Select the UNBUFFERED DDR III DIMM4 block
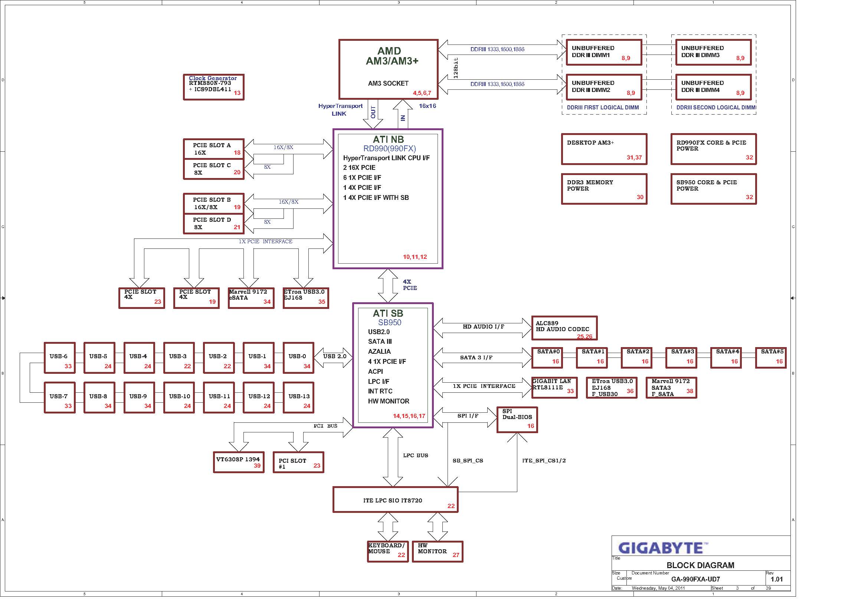The image size is (868, 613). pyautogui.click(x=713, y=87)
